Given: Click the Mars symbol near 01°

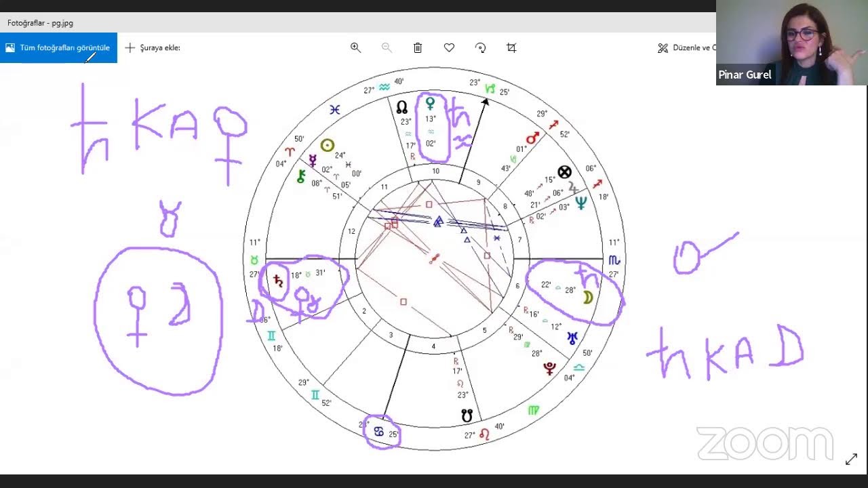Looking at the screenshot, I should tap(533, 138).
